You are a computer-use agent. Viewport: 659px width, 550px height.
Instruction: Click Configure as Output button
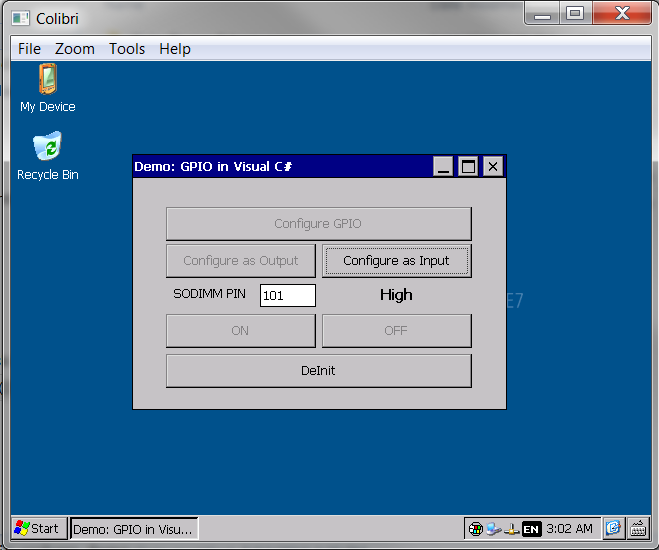coord(240,261)
